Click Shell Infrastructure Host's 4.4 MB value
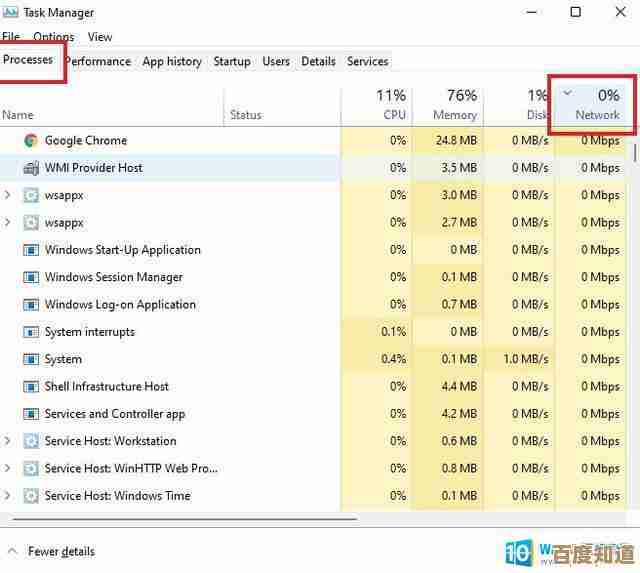 coord(459,386)
